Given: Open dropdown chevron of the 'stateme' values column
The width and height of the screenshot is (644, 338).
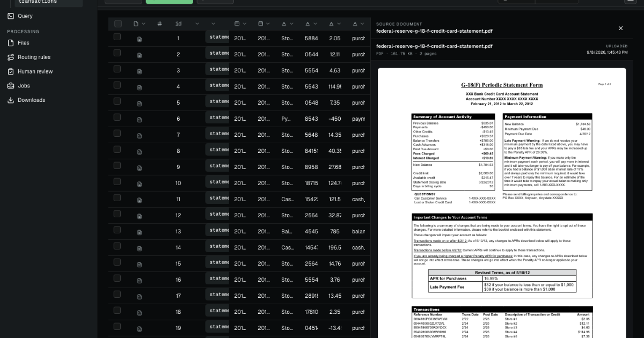Looking at the screenshot, I should [213, 24].
